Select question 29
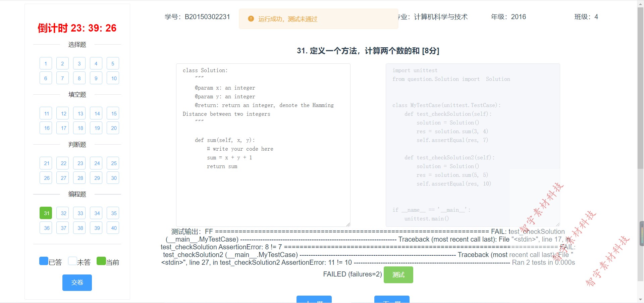 pos(96,178)
